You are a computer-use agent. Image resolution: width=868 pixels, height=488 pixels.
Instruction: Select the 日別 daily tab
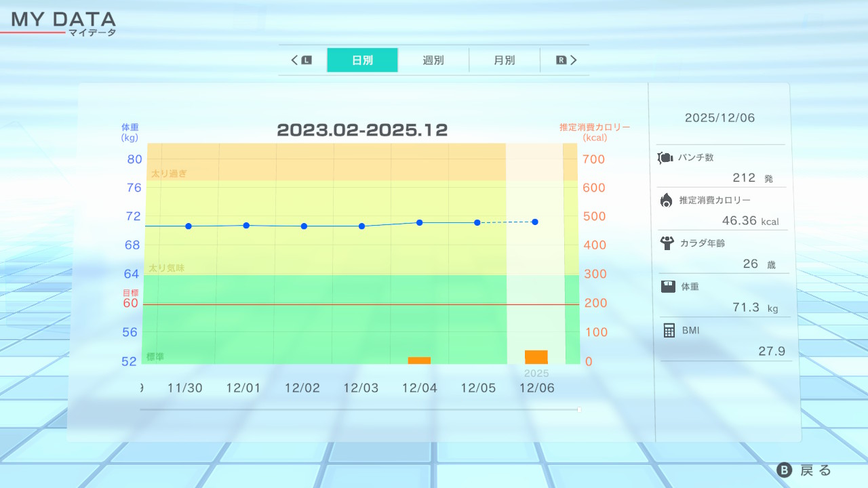coord(362,60)
